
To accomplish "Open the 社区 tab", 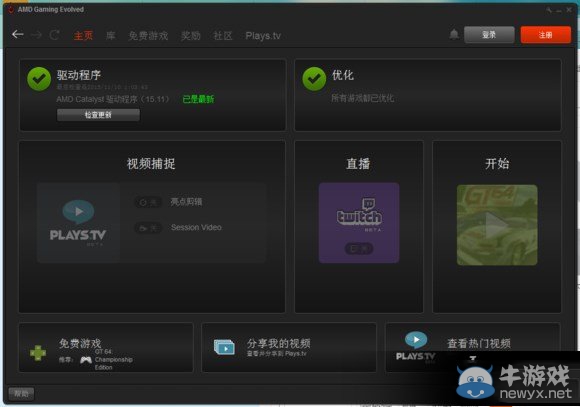I will pyautogui.click(x=223, y=36).
